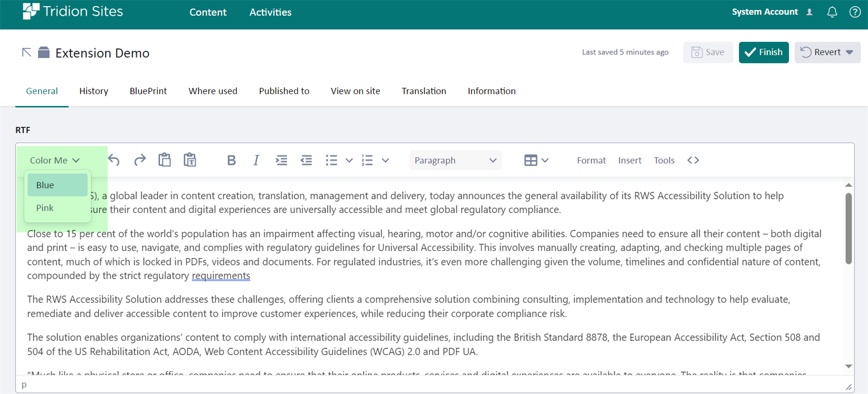Click the Paste as text icon
The image size is (868, 394).
click(x=190, y=160)
